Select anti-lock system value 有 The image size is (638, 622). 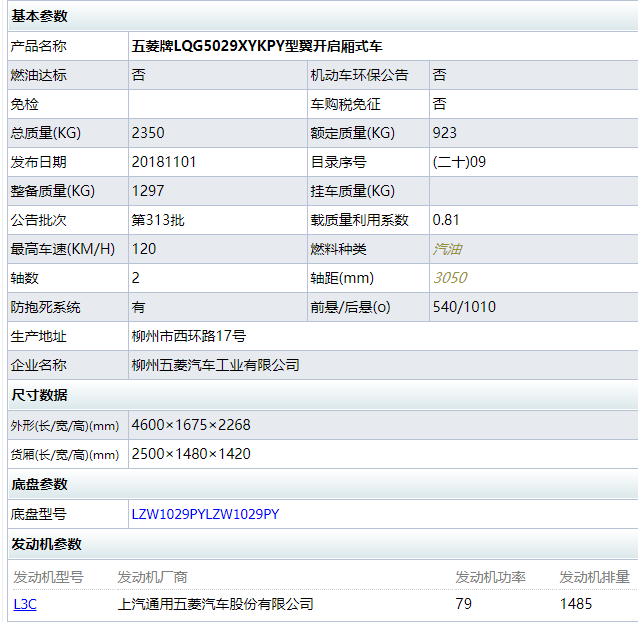[x=138, y=307]
